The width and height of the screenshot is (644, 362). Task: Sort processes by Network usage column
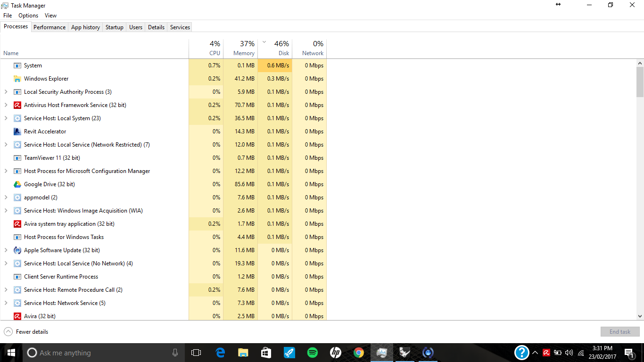click(x=309, y=49)
